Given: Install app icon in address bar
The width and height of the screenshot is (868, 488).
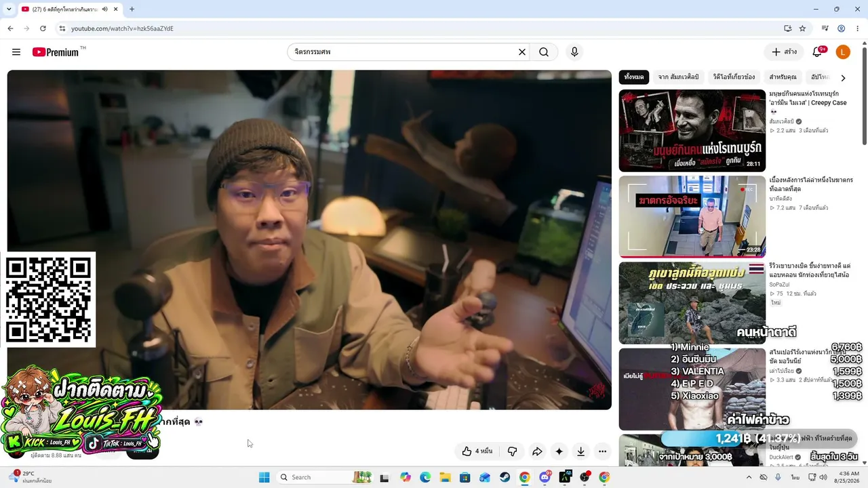Looking at the screenshot, I should (787, 28).
